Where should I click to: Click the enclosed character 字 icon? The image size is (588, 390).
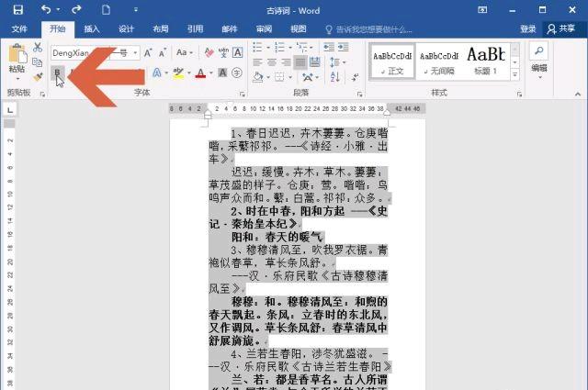click(237, 72)
